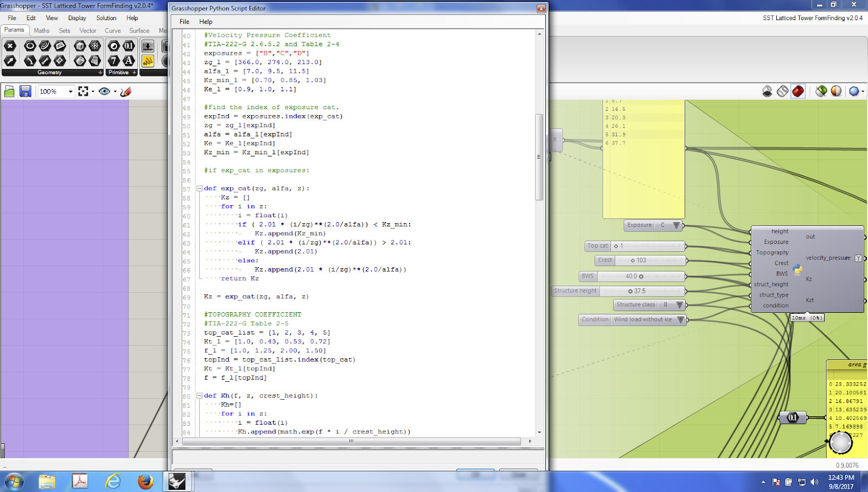Save document with blue floppy icon
The width and height of the screenshot is (868, 492).
[25, 91]
